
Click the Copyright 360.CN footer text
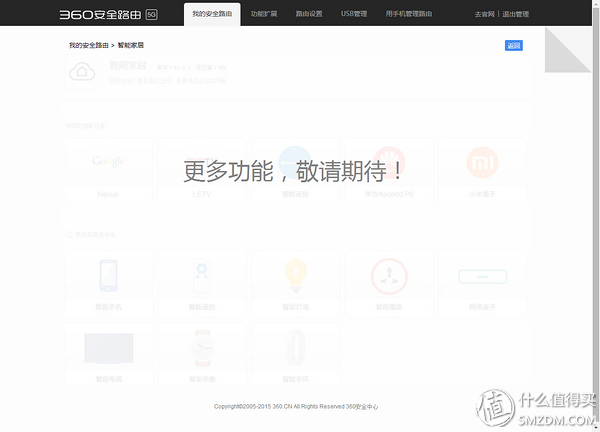[x=296, y=406]
